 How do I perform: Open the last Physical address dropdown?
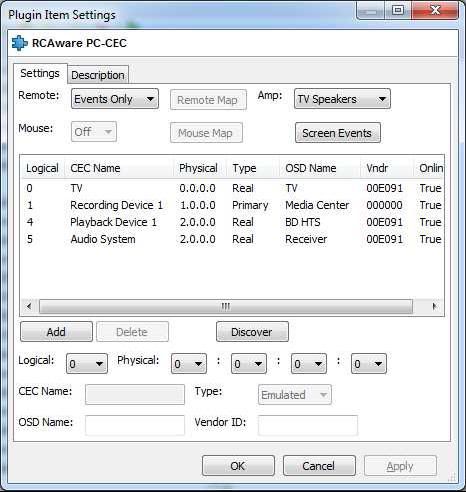point(369,363)
